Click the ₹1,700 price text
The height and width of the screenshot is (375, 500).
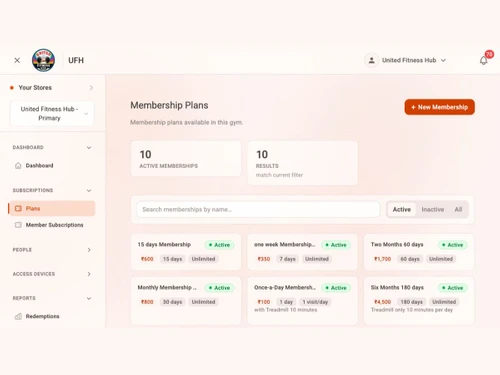(x=382, y=259)
